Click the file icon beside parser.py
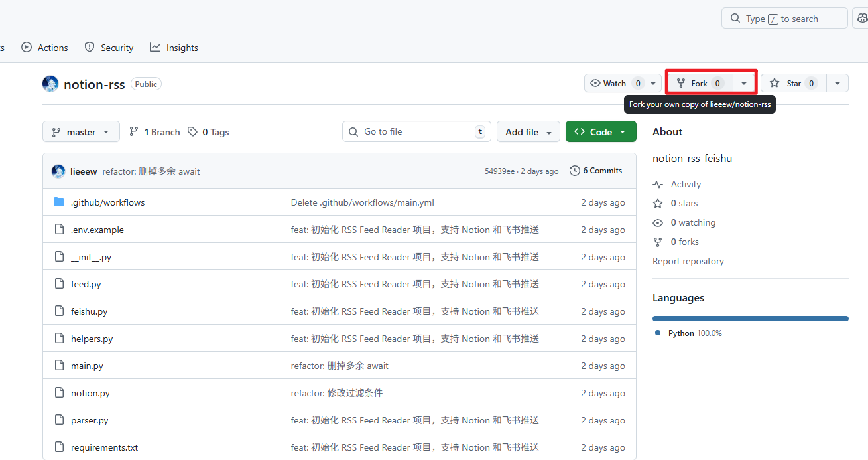 (59, 420)
